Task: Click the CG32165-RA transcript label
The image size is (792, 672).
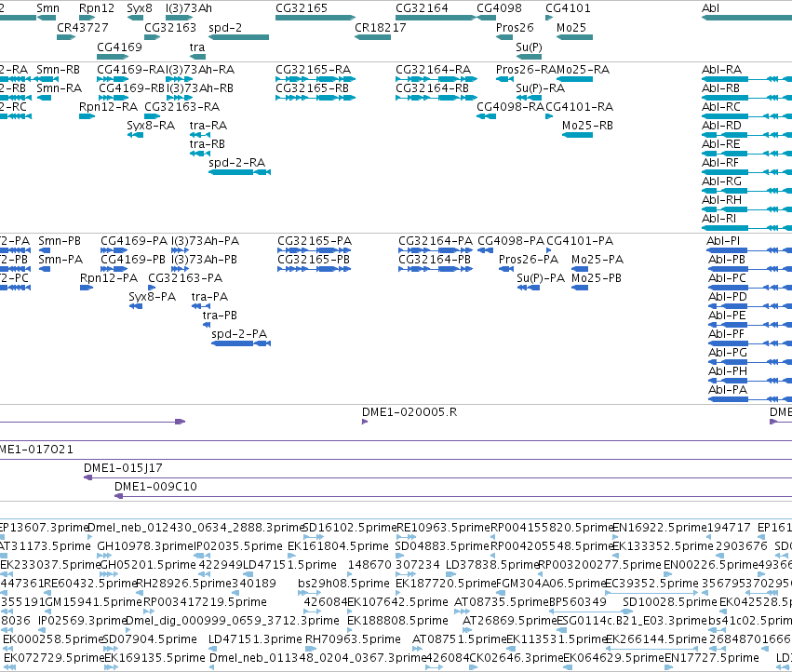Action: tap(313, 69)
